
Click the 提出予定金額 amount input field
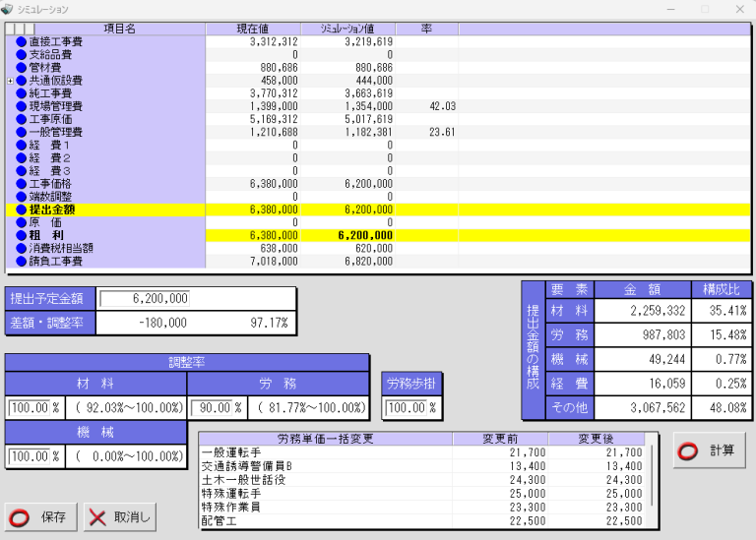click(x=145, y=298)
